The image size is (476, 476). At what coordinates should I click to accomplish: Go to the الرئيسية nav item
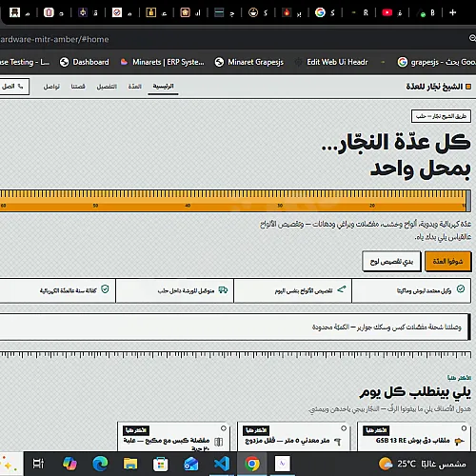[x=163, y=87]
